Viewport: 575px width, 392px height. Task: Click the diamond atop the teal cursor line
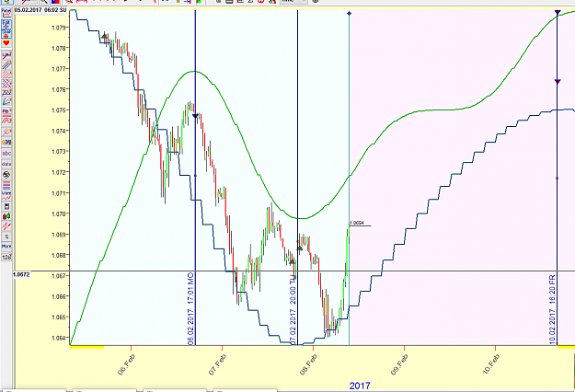[349, 14]
